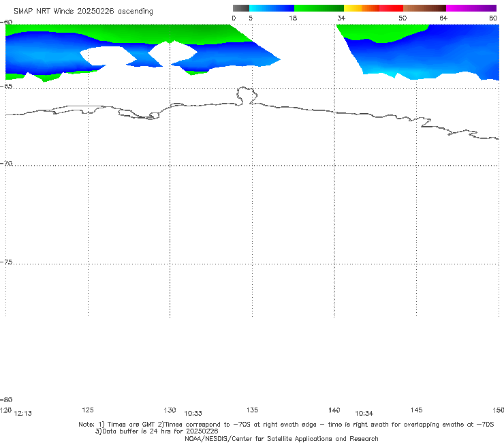Click the magenta-purple segment of the color bar
This screenshot has height=443, width=504.
click(471, 8)
